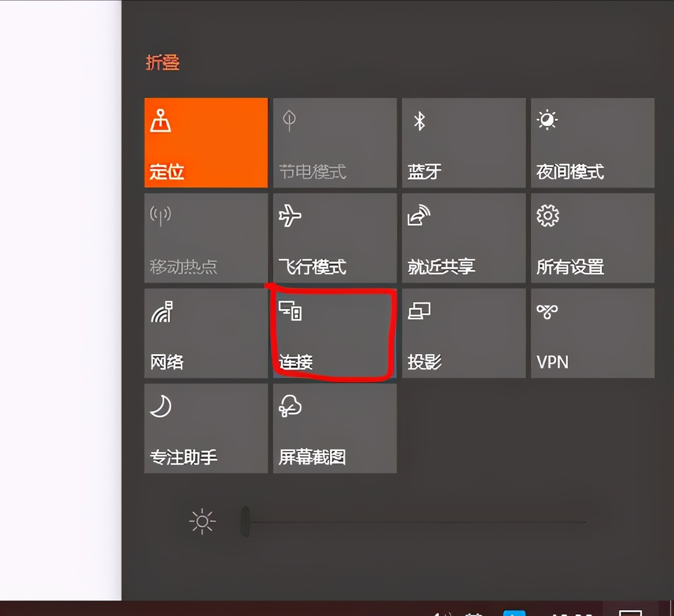The width and height of the screenshot is (674, 616).
Task: Click the VPN quick action tile
Action: click(x=592, y=333)
